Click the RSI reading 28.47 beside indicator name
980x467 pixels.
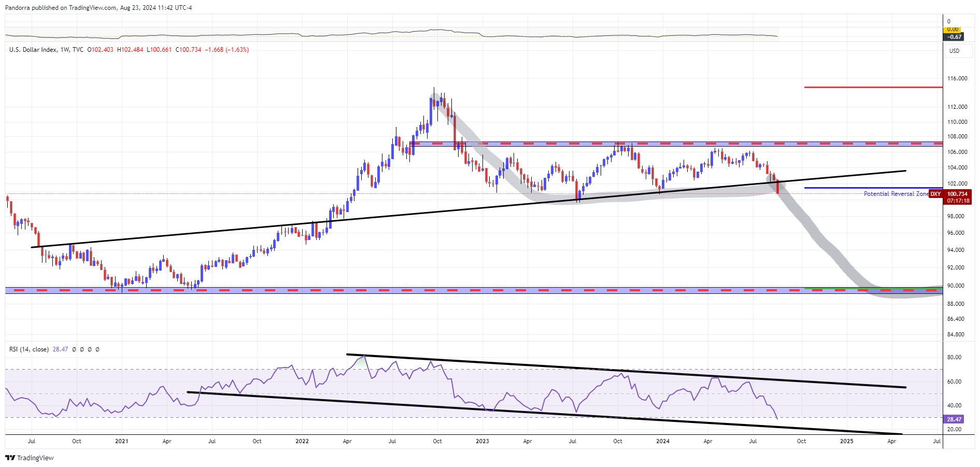(60, 349)
